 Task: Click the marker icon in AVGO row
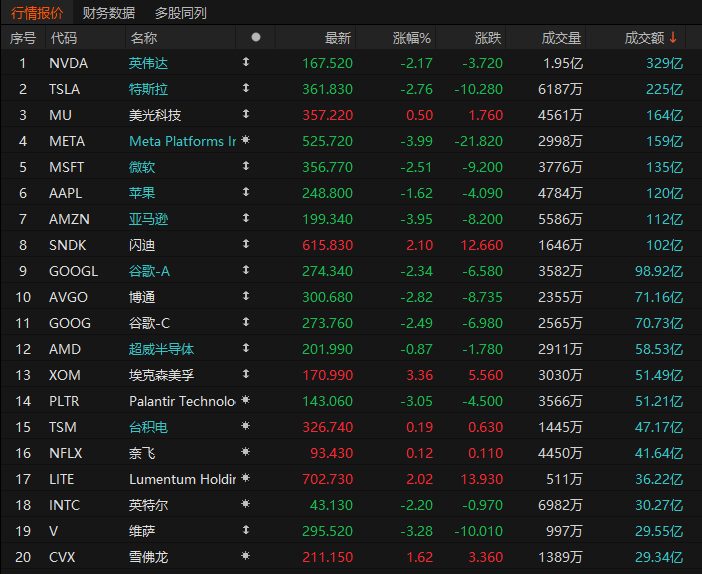246,296
